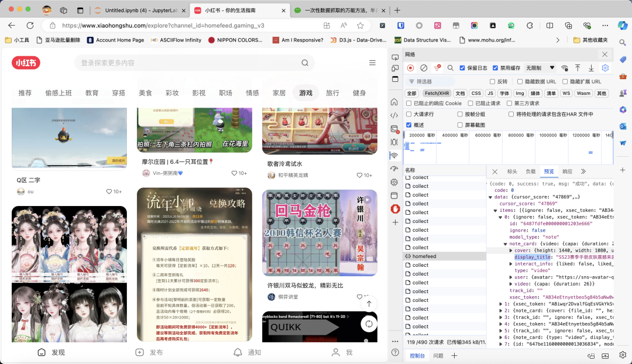Enable the 隐藏扩展 URL checkbox
The height and width of the screenshot is (364, 632).
click(x=565, y=81)
